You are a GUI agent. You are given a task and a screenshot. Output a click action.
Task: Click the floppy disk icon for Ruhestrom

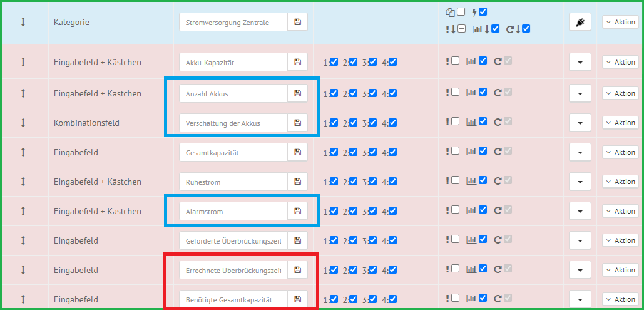point(297,182)
